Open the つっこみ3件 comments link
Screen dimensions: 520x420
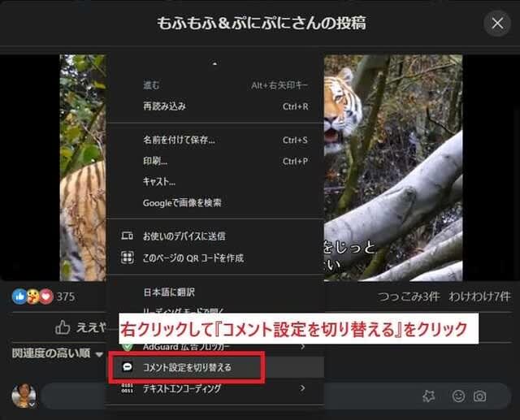click(x=405, y=297)
